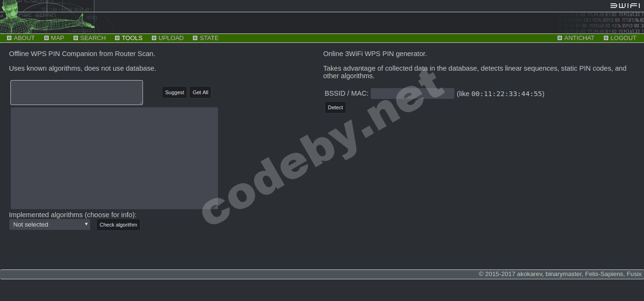This screenshot has height=301, width=644.
Task: Click the square bullet icon beside UPLOAD
Action: 154,38
